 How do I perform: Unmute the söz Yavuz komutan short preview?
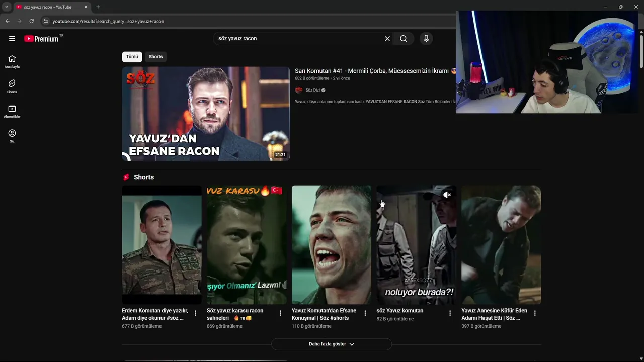click(x=447, y=195)
